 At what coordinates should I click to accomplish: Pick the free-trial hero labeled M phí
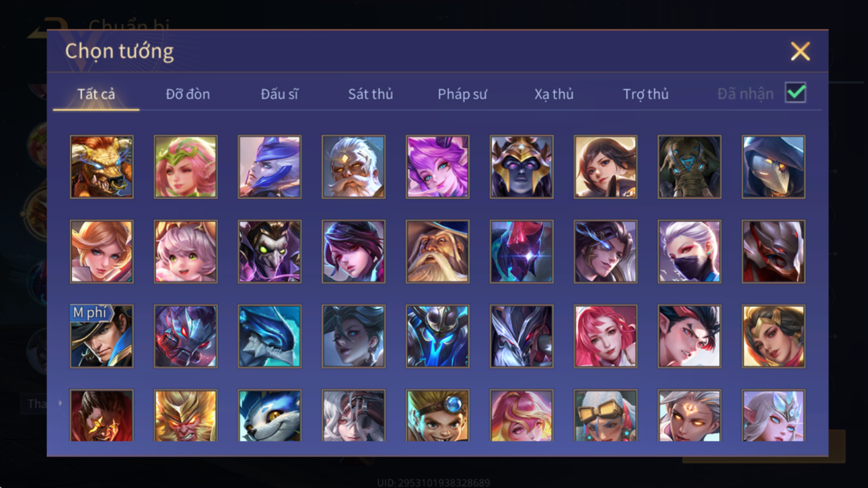(102, 337)
